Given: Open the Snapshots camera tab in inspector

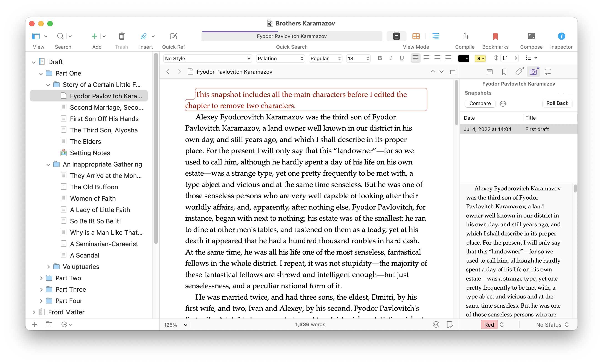Looking at the screenshot, I should [533, 72].
